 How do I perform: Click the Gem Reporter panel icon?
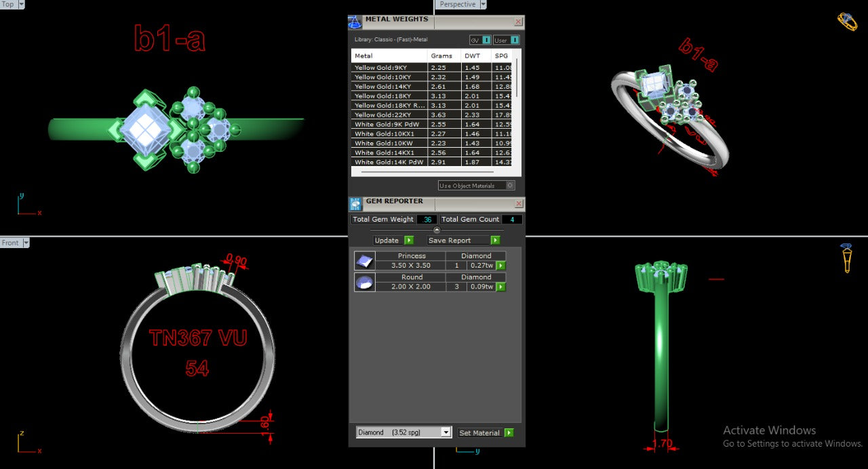point(355,204)
